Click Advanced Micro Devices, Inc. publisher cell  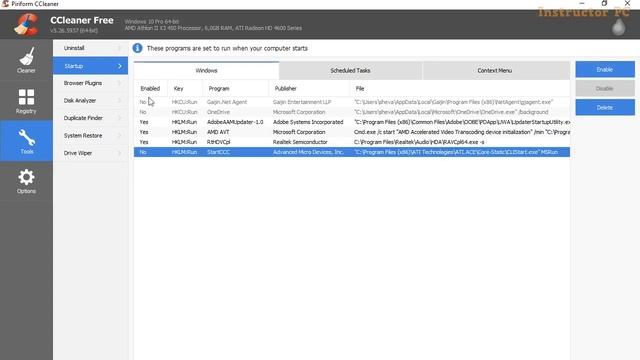pos(308,152)
